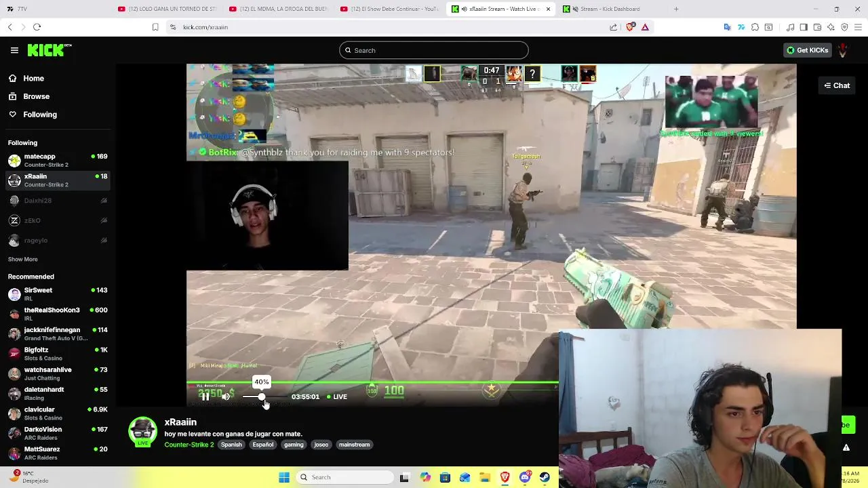The image size is (868, 488).
Task: Open matecapp channel in Following list
Action: tap(58, 161)
